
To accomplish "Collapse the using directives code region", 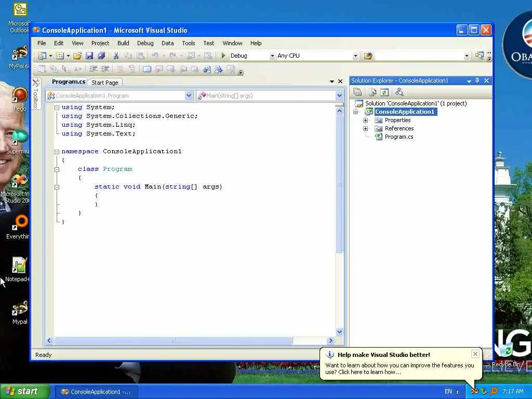I will click(57, 108).
